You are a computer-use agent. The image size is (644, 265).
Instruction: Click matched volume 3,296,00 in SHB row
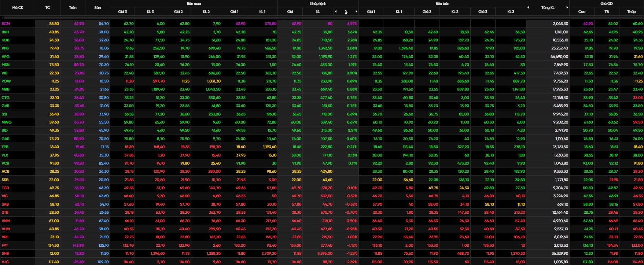(325, 253)
